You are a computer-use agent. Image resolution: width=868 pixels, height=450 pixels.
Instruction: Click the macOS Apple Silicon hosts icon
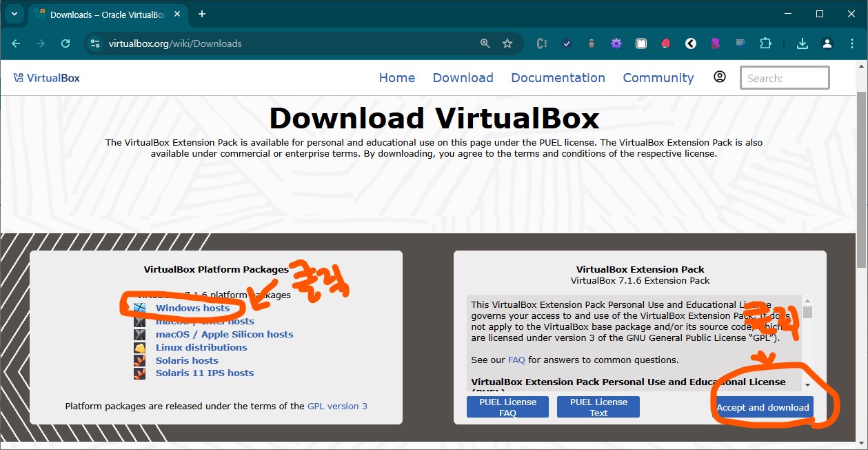tap(140, 334)
